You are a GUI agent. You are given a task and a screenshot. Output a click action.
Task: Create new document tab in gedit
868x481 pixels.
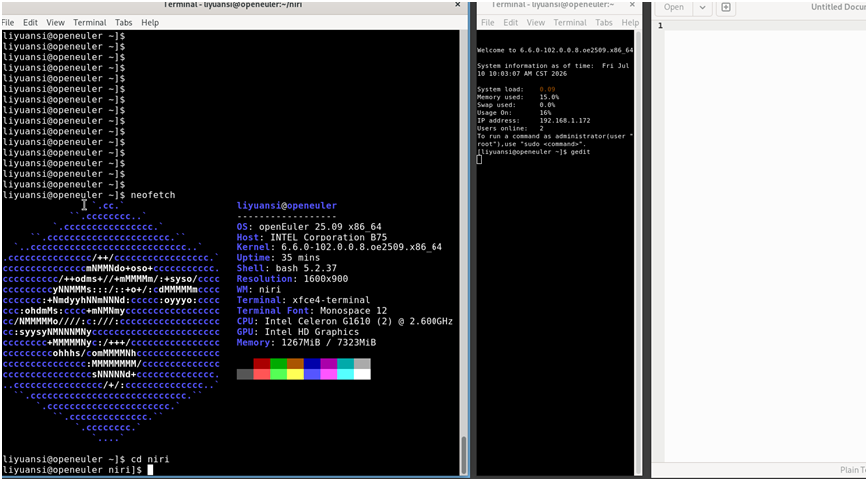(726, 7)
